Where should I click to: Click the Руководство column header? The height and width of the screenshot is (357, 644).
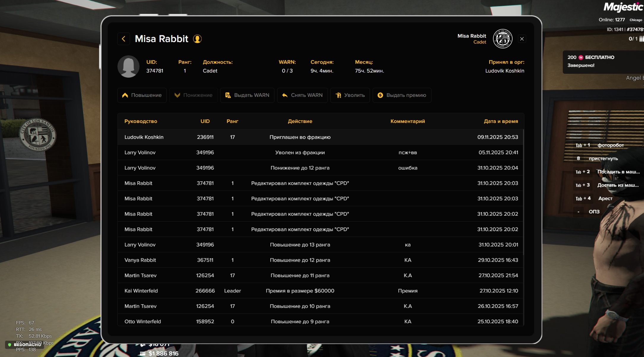coord(141,121)
